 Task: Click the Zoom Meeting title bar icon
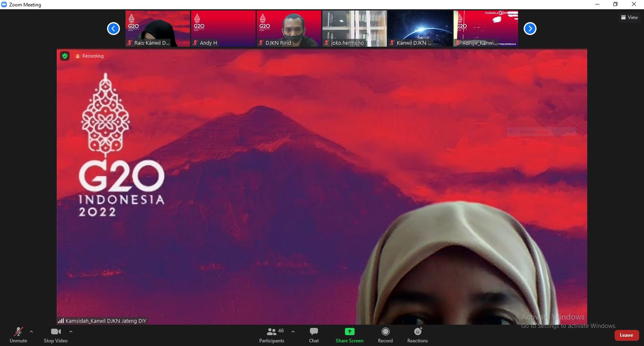(x=4, y=4)
